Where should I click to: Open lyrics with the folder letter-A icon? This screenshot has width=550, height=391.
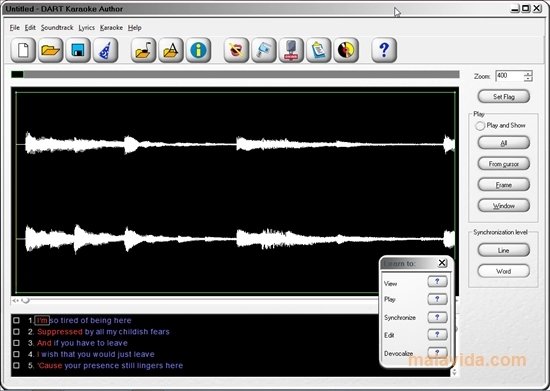coord(171,50)
